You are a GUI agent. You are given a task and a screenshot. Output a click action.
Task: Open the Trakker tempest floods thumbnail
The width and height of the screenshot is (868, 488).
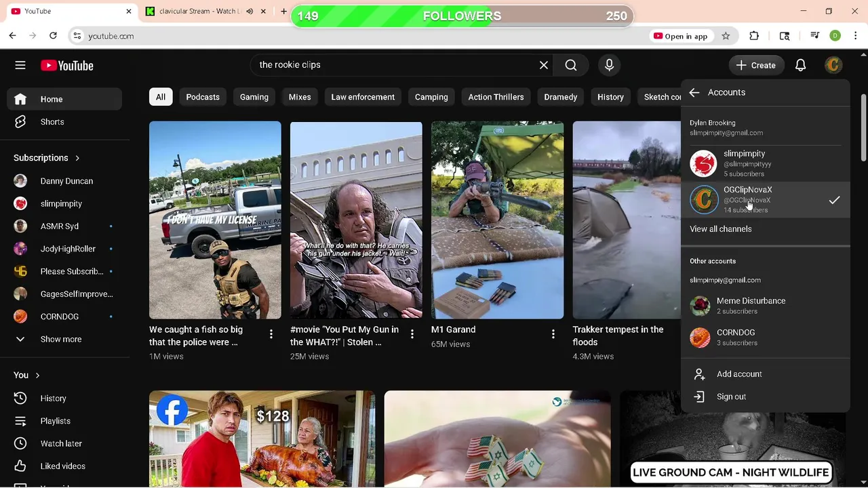click(x=627, y=220)
